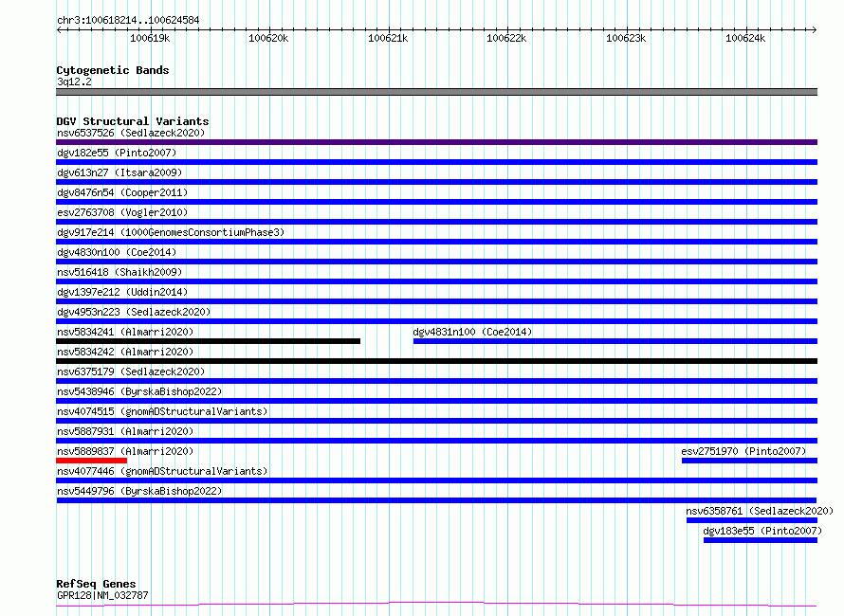Open dgv182e55 (Pinto2007) variant label

(x=117, y=153)
